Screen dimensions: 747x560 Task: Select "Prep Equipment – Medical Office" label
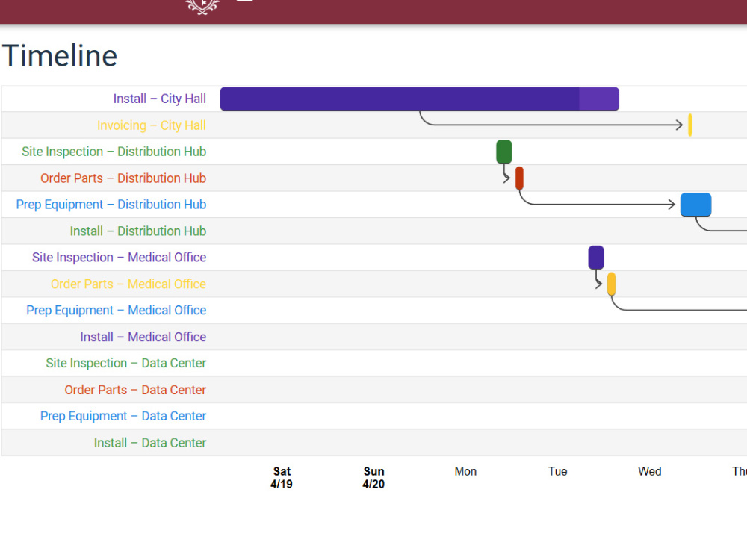117,310
